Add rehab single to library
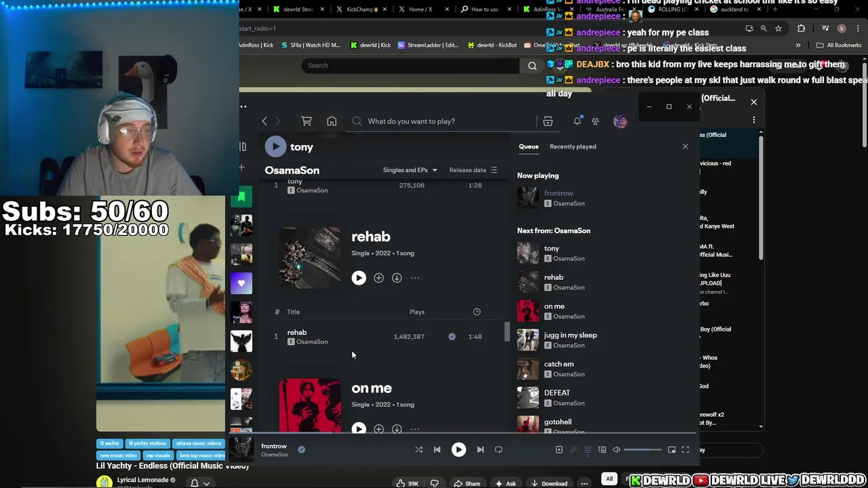Screen dimensions: 868x488 click(378, 278)
